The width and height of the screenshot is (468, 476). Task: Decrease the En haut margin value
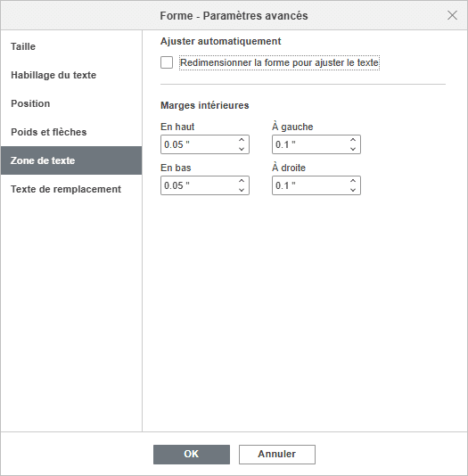(x=242, y=149)
